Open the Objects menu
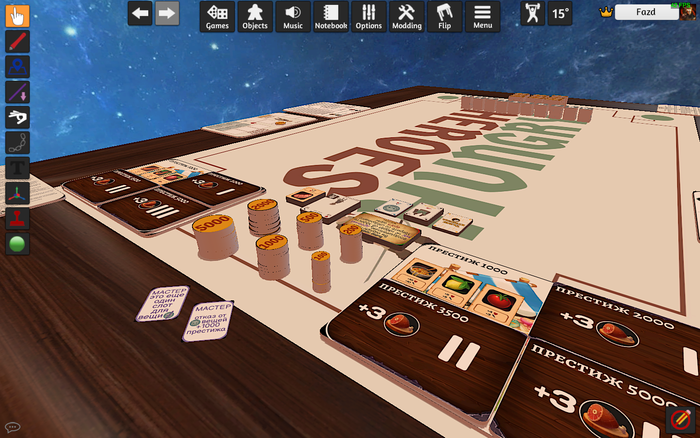This screenshot has width=700, height=438. click(x=255, y=17)
